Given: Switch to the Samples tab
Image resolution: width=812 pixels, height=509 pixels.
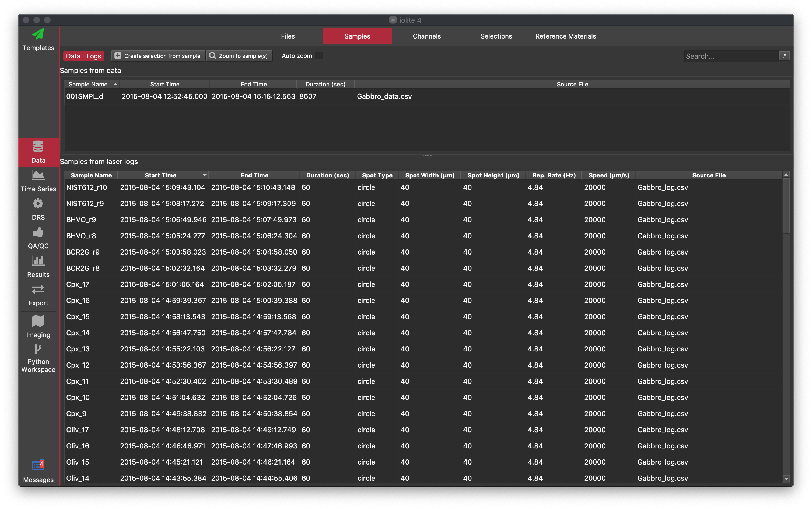Looking at the screenshot, I should 357,36.
